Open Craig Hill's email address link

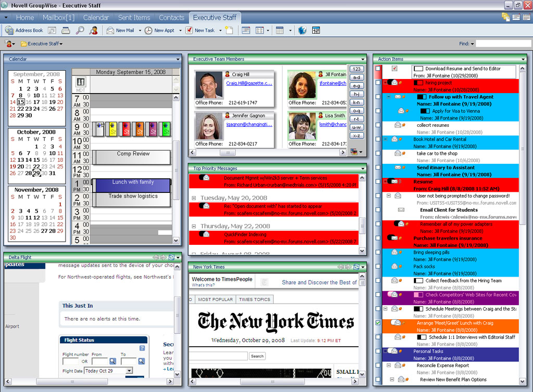[x=249, y=83]
